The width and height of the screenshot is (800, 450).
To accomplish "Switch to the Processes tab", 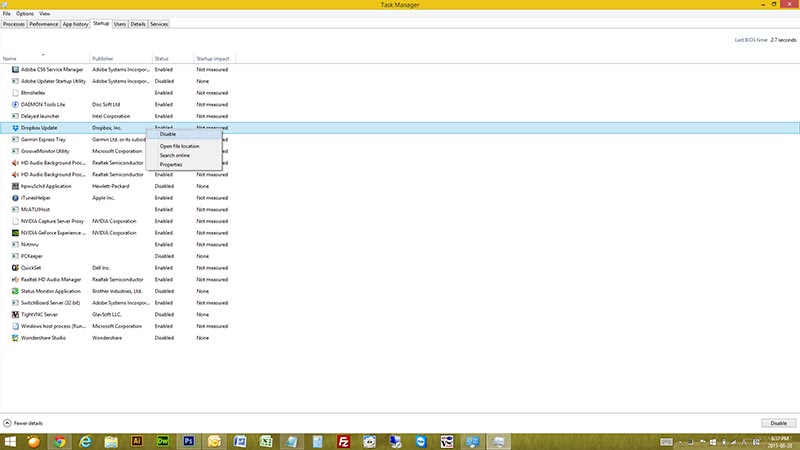I will tap(14, 24).
